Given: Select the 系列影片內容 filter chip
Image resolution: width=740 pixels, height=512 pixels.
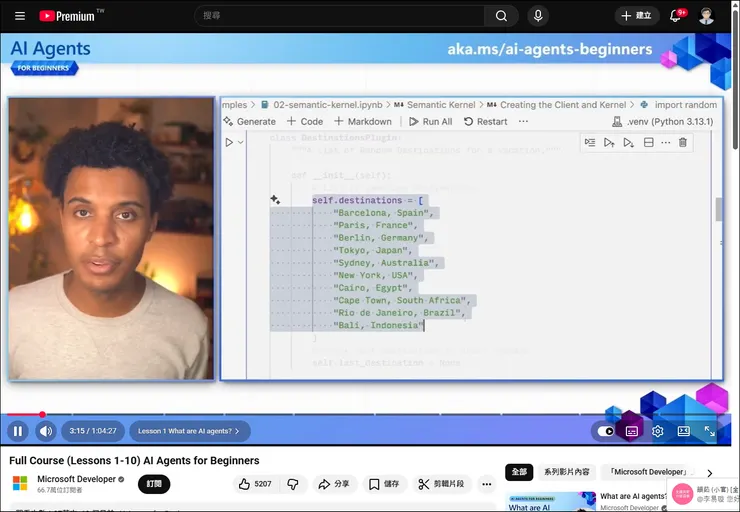Looking at the screenshot, I should click(x=566, y=472).
